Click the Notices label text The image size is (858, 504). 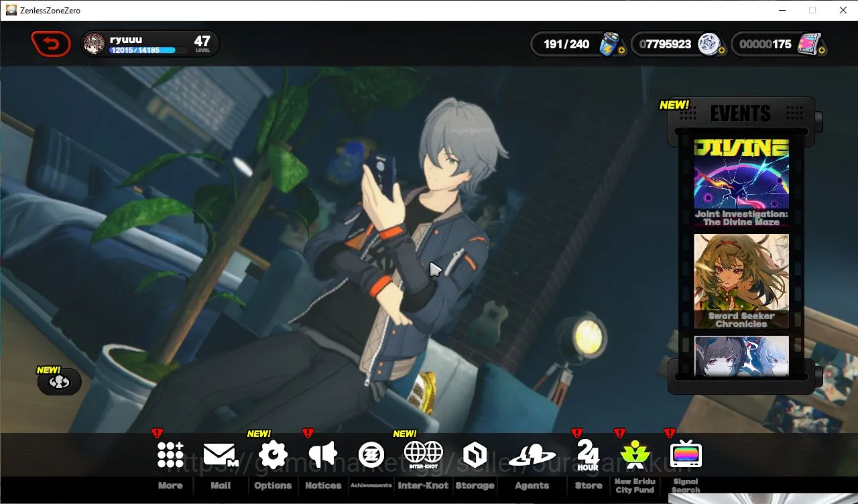pyautogui.click(x=323, y=485)
